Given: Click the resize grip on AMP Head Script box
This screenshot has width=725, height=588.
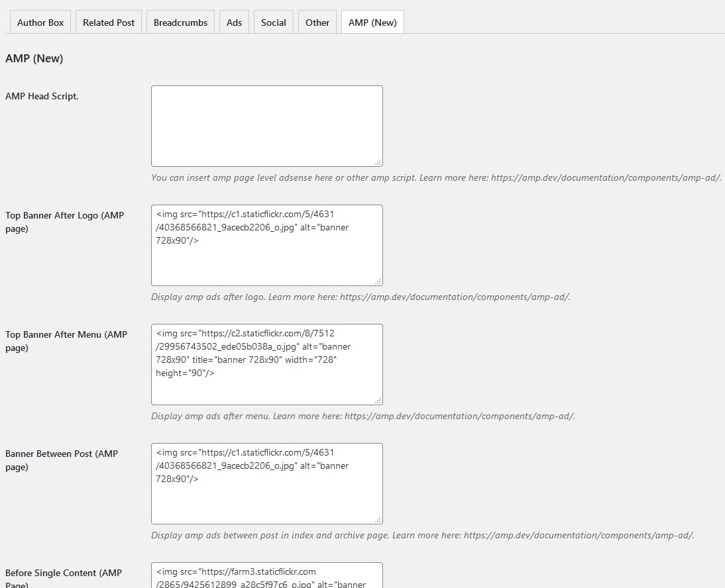Looking at the screenshot, I should click(x=379, y=162).
